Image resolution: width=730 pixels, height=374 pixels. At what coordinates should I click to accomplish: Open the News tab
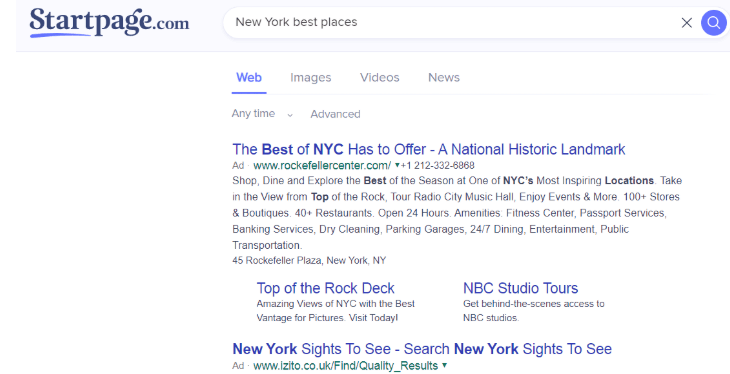[444, 77]
